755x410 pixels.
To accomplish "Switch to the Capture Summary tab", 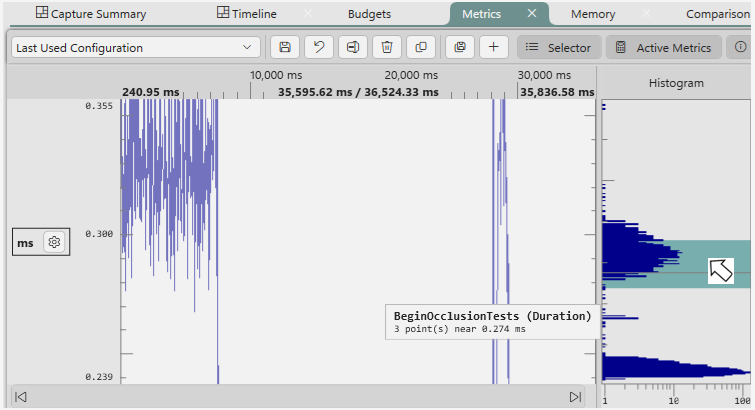I will coord(91,13).
